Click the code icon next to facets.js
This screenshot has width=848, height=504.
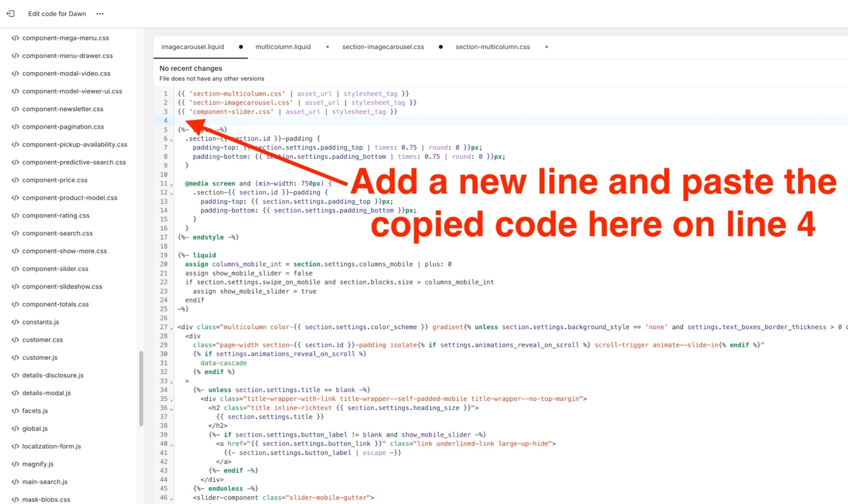coord(15,410)
